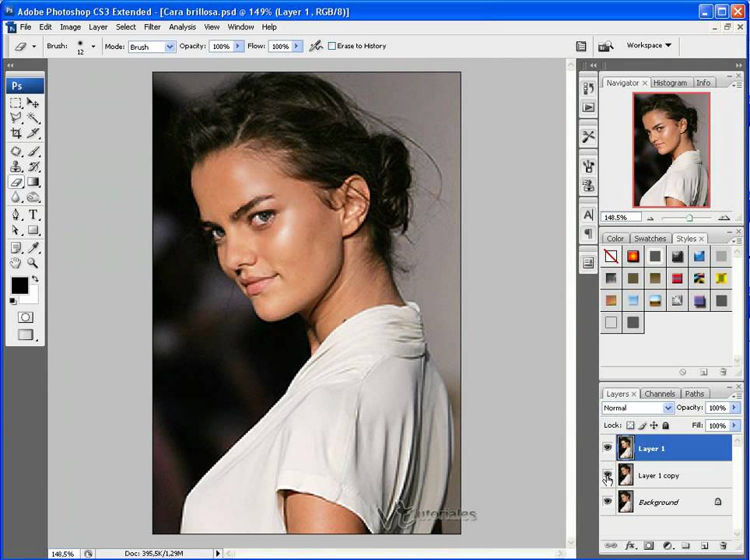Click the Navigator image thumbnail
This screenshot has width=750, height=560.
tap(671, 149)
